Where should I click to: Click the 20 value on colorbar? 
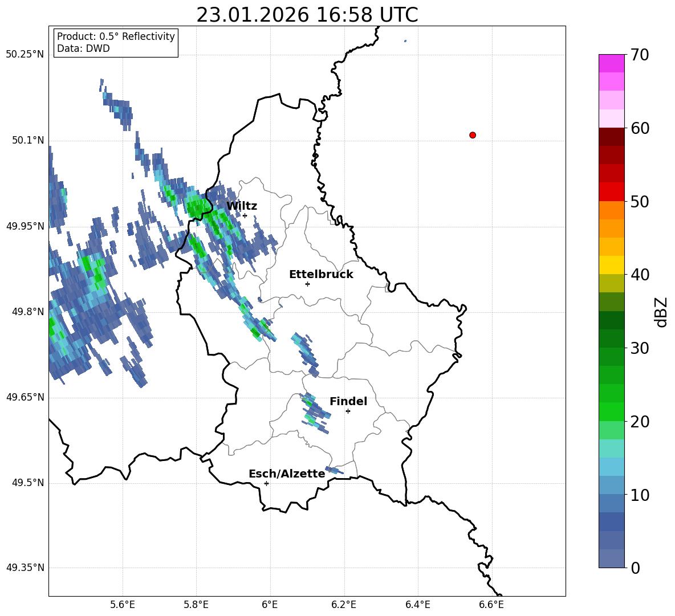point(640,422)
